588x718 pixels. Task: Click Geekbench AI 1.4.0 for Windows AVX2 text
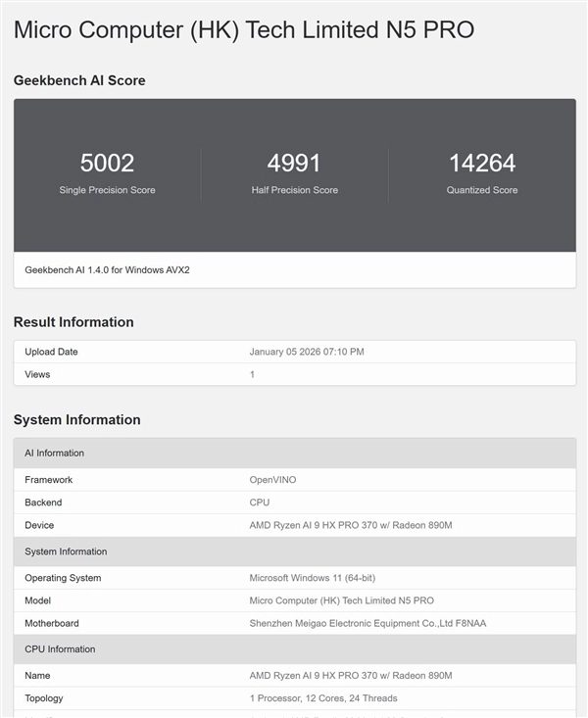107,269
